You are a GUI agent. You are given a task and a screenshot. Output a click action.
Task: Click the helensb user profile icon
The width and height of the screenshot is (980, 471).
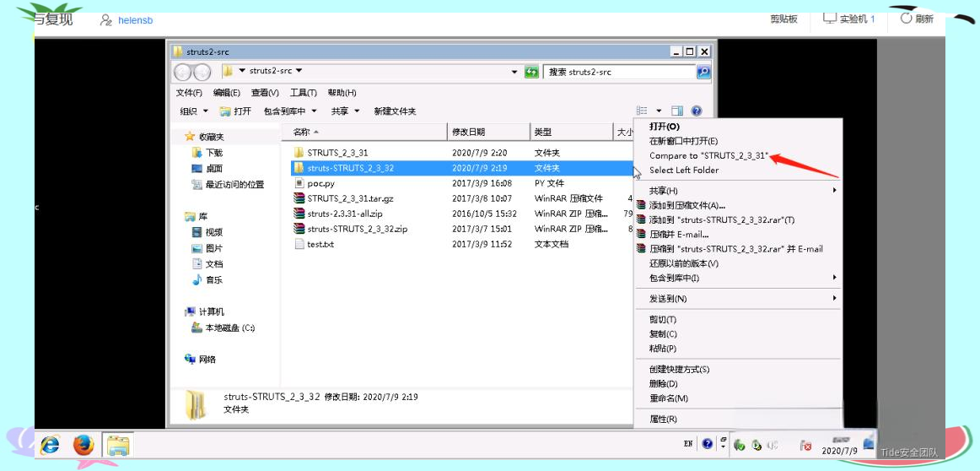coord(105,20)
